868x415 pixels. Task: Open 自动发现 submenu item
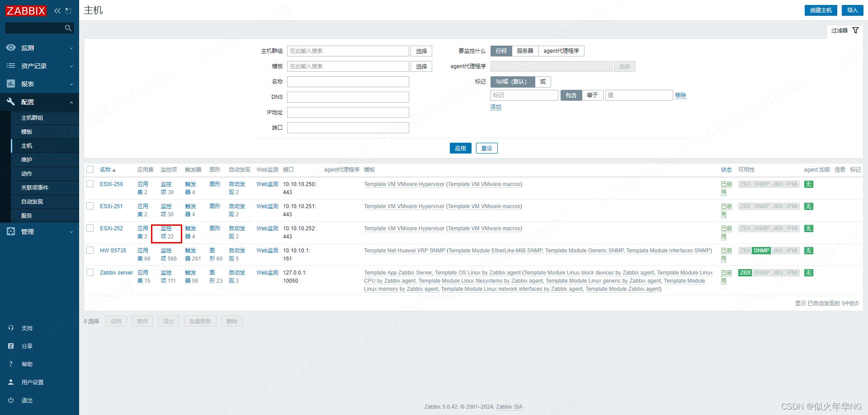(45, 202)
